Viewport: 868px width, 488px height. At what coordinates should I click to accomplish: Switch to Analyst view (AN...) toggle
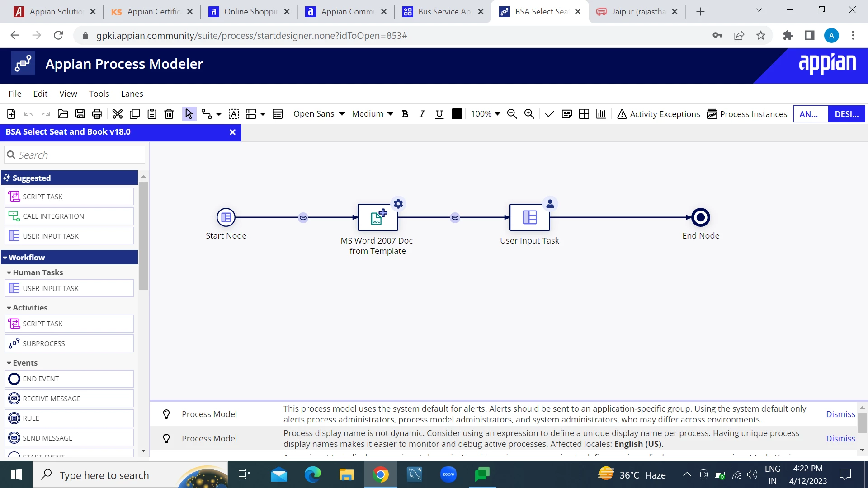coord(811,114)
